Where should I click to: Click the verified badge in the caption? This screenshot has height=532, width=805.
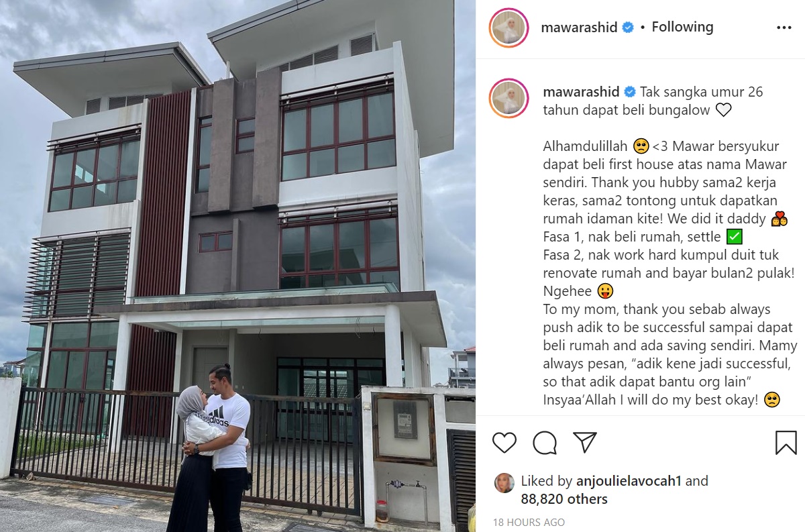(x=630, y=92)
